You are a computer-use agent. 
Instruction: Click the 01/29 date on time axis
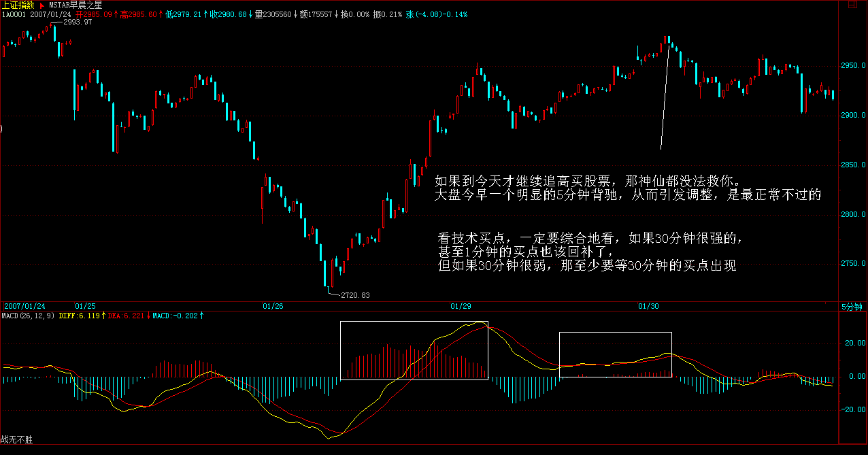[x=461, y=306]
